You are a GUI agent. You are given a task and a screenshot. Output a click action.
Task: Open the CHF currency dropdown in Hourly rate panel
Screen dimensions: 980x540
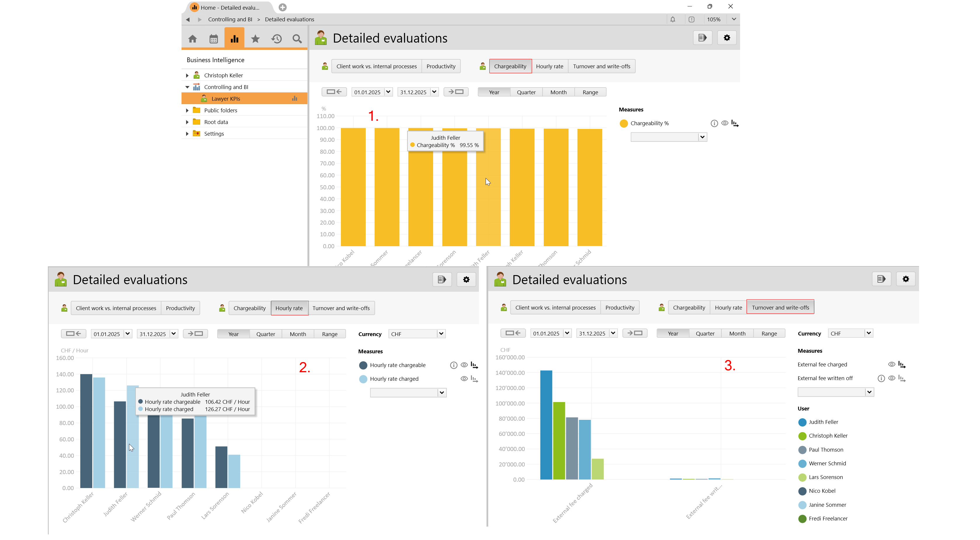coord(441,334)
